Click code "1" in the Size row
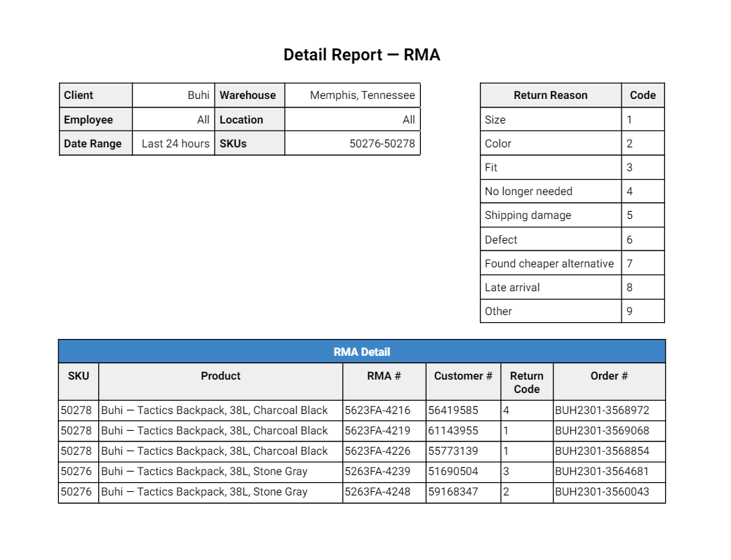Screen dimensions: 731x560 coord(629,120)
